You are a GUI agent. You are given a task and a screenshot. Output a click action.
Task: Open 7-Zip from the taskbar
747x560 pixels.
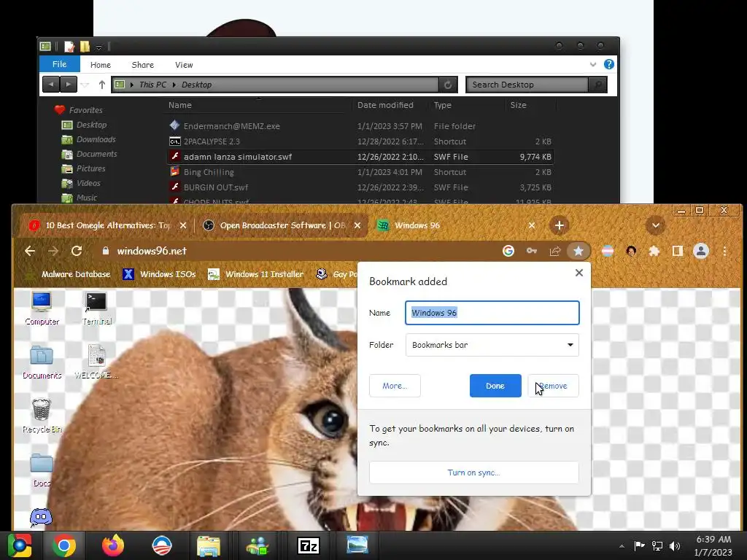(x=309, y=545)
